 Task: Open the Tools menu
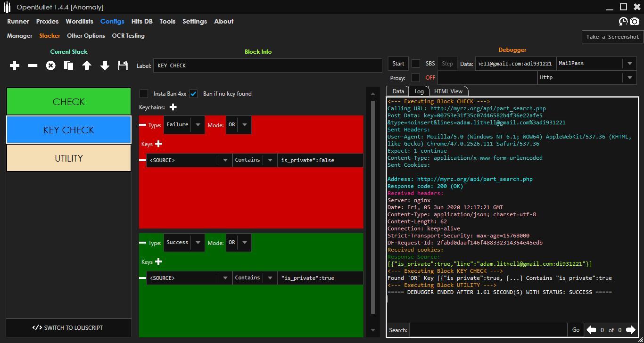tap(167, 21)
